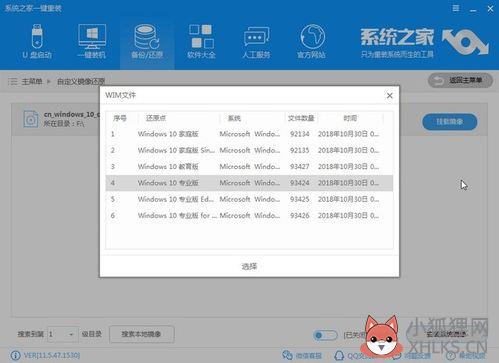
Task: Click the version info icon at bottom left
Action: [15, 356]
